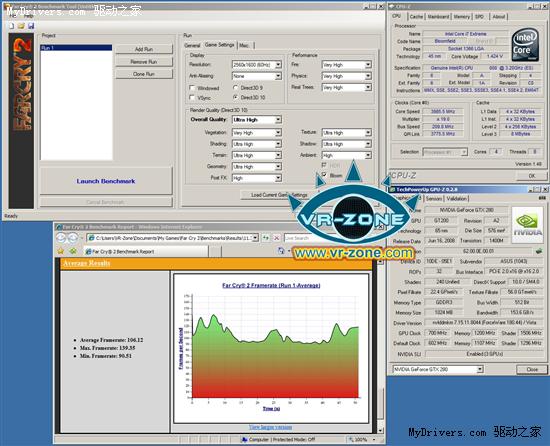Click the IE Favorites star icon

coord(61,251)
